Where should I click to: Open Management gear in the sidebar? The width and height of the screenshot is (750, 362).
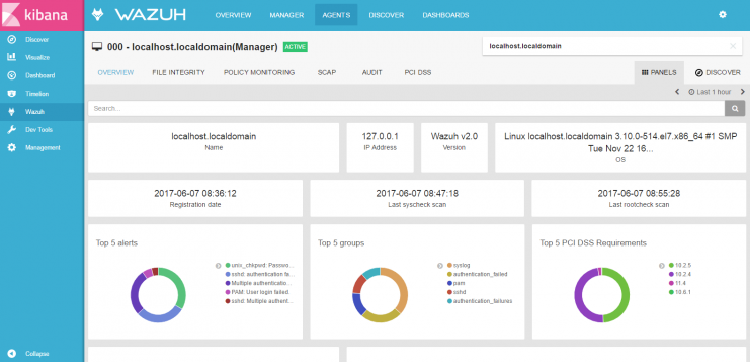pos(12,148)
